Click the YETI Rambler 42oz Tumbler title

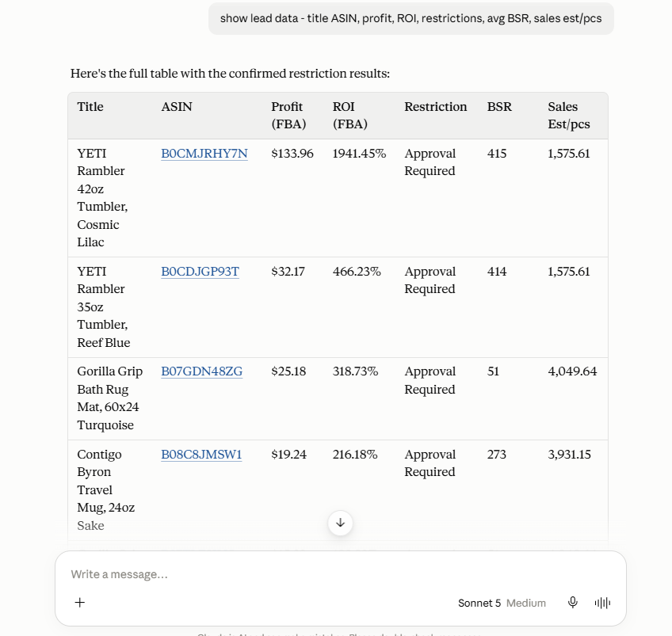point(102,198)
